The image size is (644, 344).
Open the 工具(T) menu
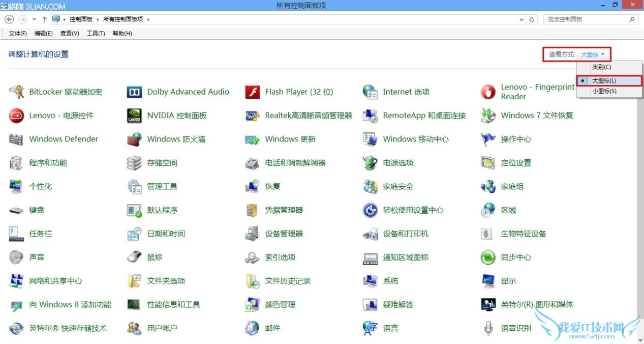96,34
